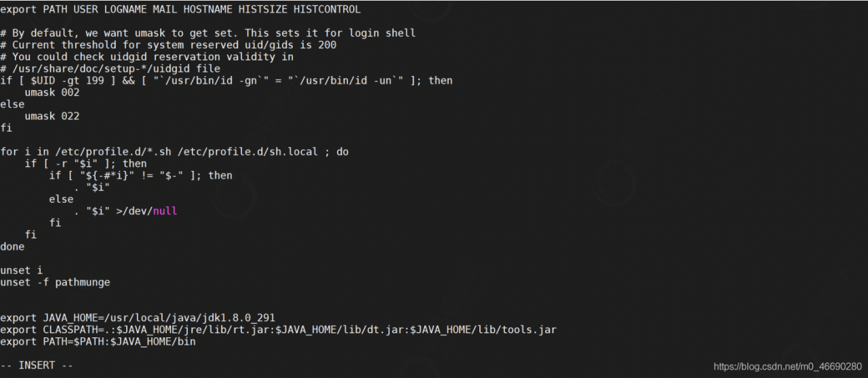The width and height of the screenshot is (868, 378).
Task: Click the 'umask 022' line
Action: click(x=52, y=116)
